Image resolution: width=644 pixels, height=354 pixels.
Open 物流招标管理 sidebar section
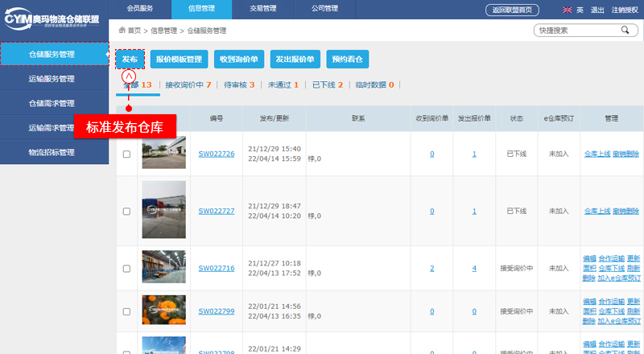pyautogui.click(x=52, y=151)
